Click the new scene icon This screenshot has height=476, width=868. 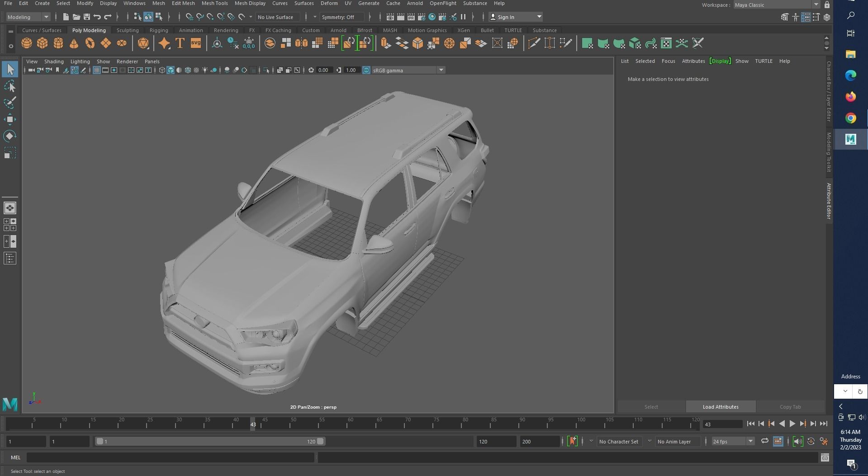pos(66,17)
